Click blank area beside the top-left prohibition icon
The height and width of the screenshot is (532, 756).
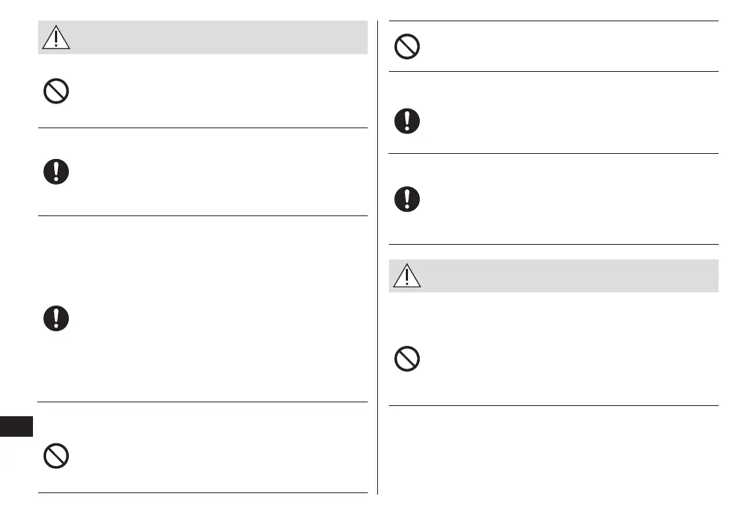(220, 92)
